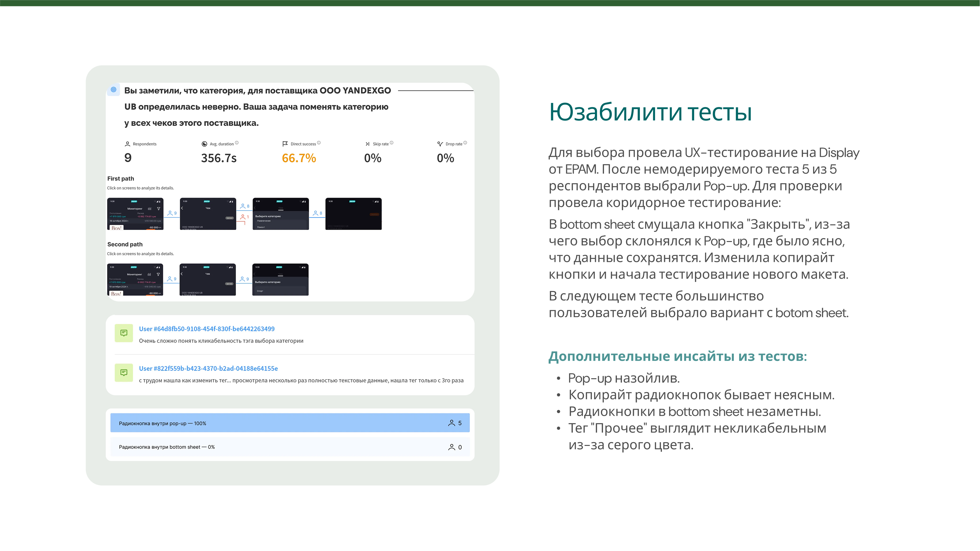980x551 pixels.
Task: Open the last dark screen in First path
Action: 353,214
